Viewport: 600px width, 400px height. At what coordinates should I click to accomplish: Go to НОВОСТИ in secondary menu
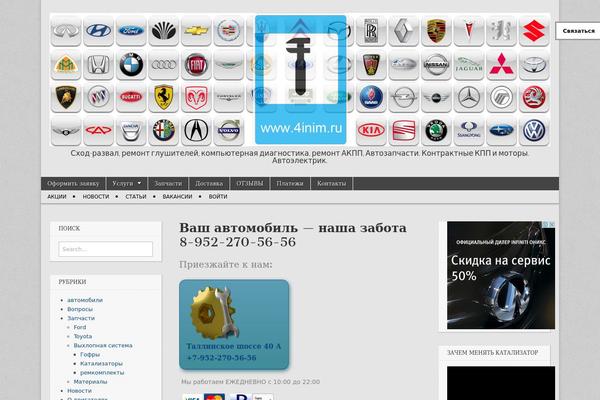(x=96, y=196)
